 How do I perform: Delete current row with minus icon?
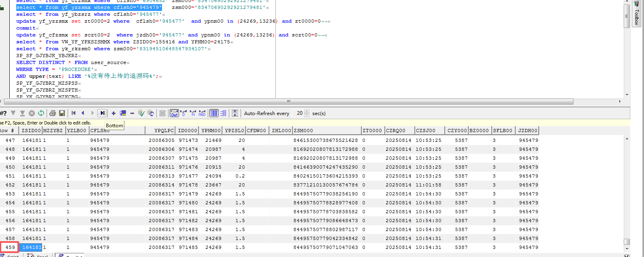pyautogui.click(x=132, y=113)
